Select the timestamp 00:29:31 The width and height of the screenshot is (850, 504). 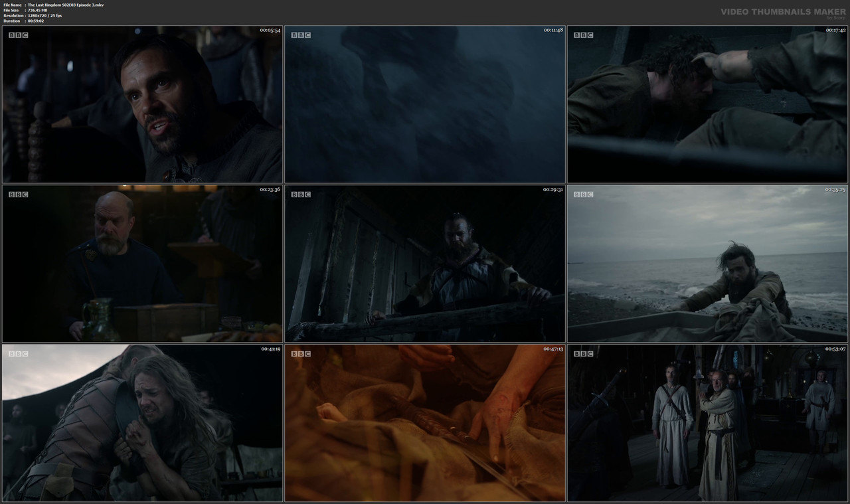553,189
